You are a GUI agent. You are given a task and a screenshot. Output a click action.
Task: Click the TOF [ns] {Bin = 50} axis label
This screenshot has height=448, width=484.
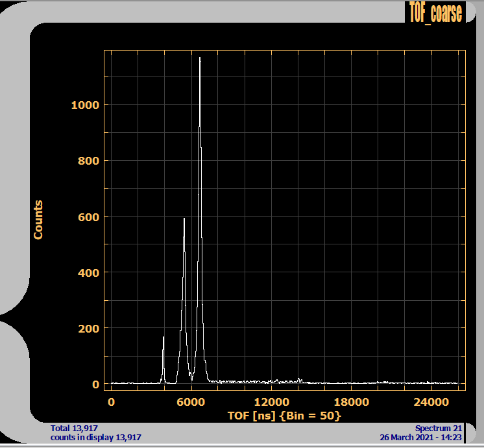[284, 416]
